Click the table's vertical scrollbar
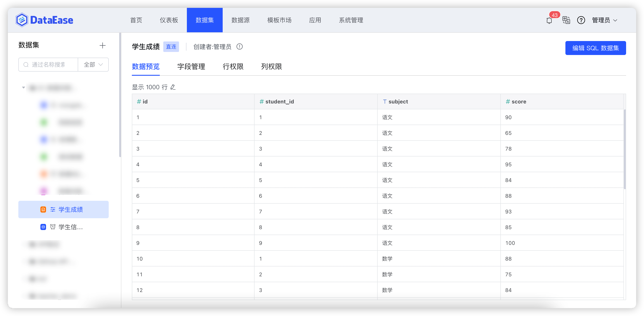The height and width of the screenshot is (316, 644). click(625, 149)
